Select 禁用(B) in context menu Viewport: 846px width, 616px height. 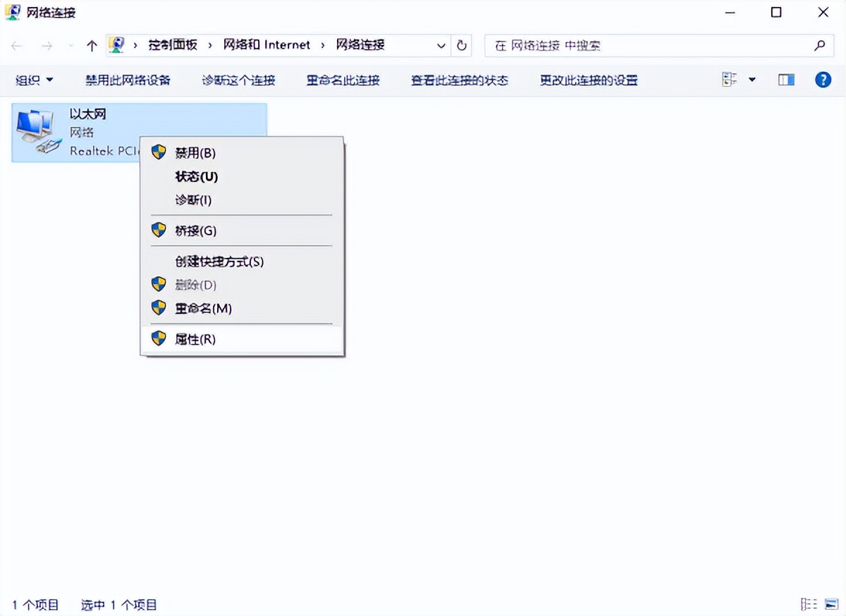243,153
